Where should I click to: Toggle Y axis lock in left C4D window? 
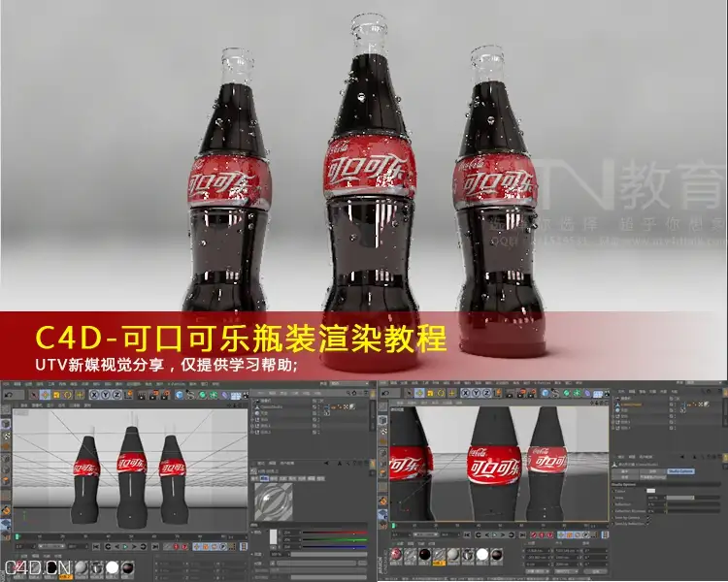(106, 395)
